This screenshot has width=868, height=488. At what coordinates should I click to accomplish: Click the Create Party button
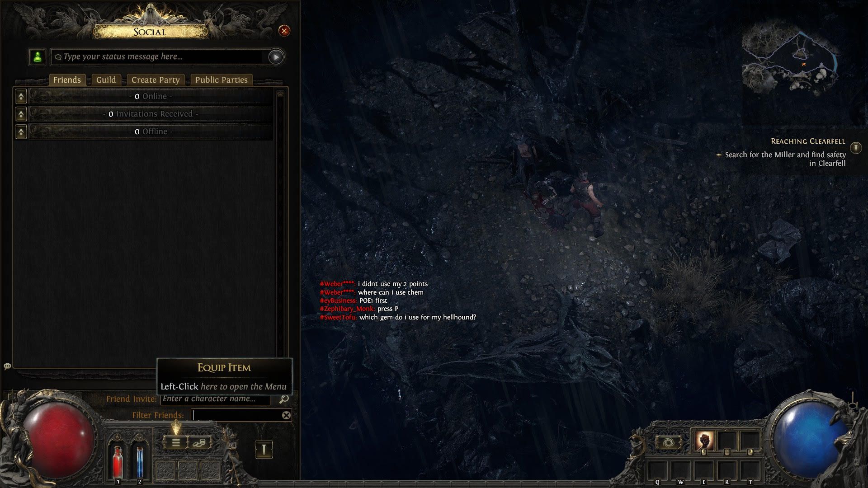point(156,79)
